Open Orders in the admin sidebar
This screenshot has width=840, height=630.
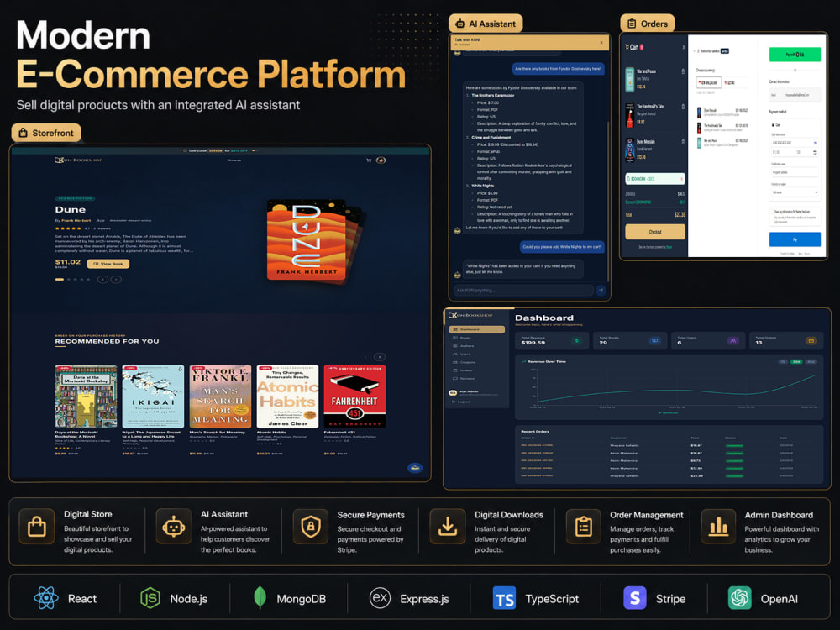(x=477, y=370)
